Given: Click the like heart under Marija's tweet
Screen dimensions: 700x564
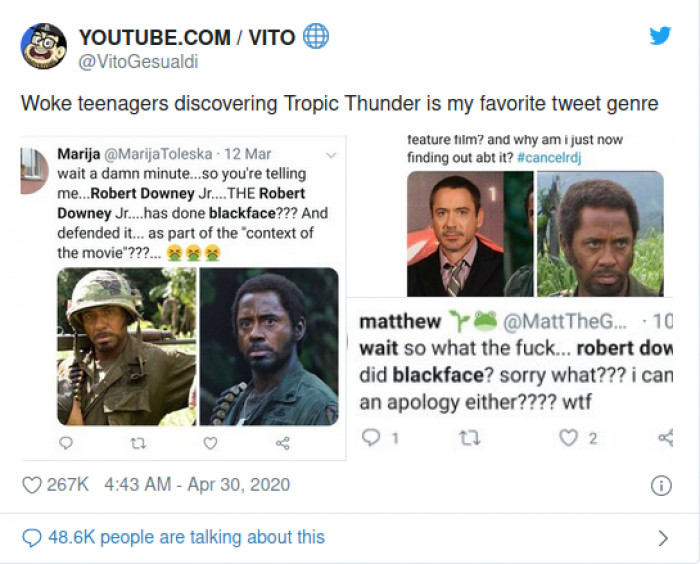Looking at the screenshot, I should pyautogui.click(x=210, y=443).
